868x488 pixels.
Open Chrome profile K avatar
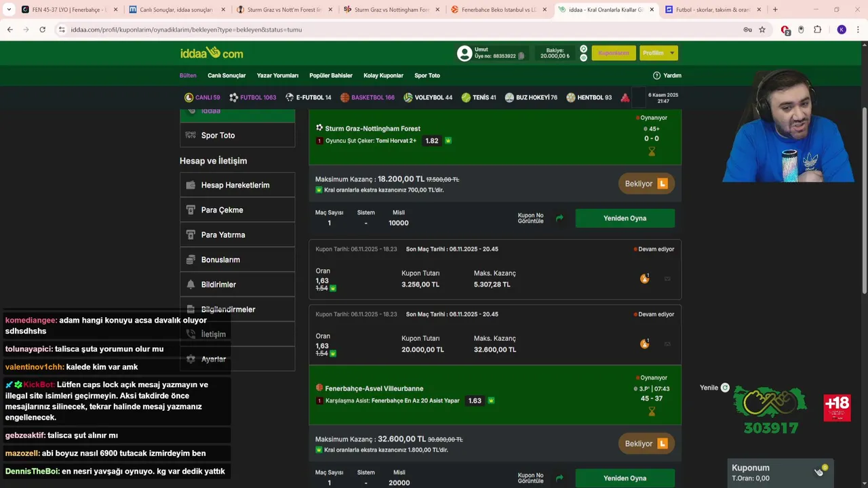[x=842, y=30]
